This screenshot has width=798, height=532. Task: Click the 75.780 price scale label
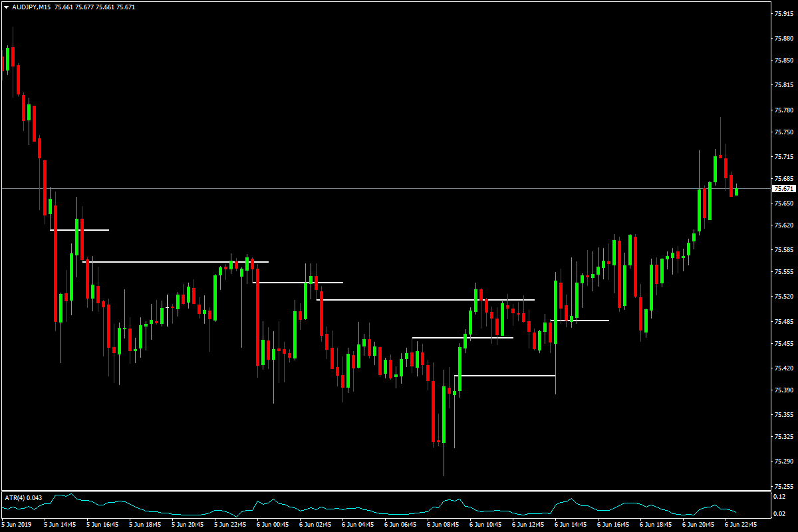[x=783, y=110]
